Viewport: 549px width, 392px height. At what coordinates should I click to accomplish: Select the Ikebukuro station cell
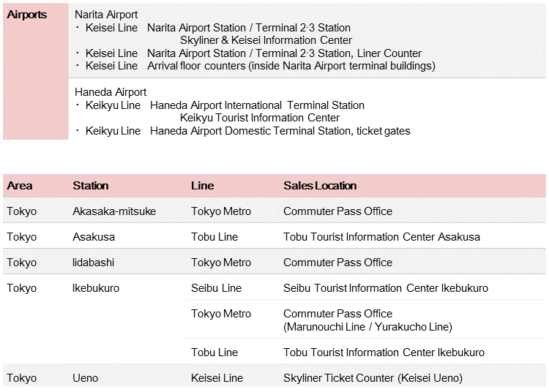point(96,288)
